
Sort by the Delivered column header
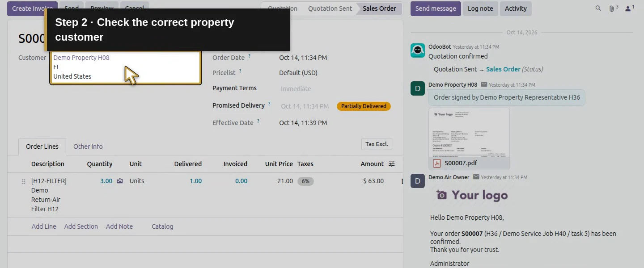188,164
